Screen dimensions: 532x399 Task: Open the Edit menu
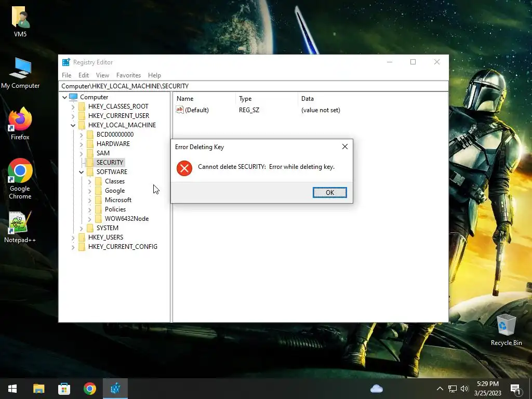pyautogui.click(x=84, y=75)
